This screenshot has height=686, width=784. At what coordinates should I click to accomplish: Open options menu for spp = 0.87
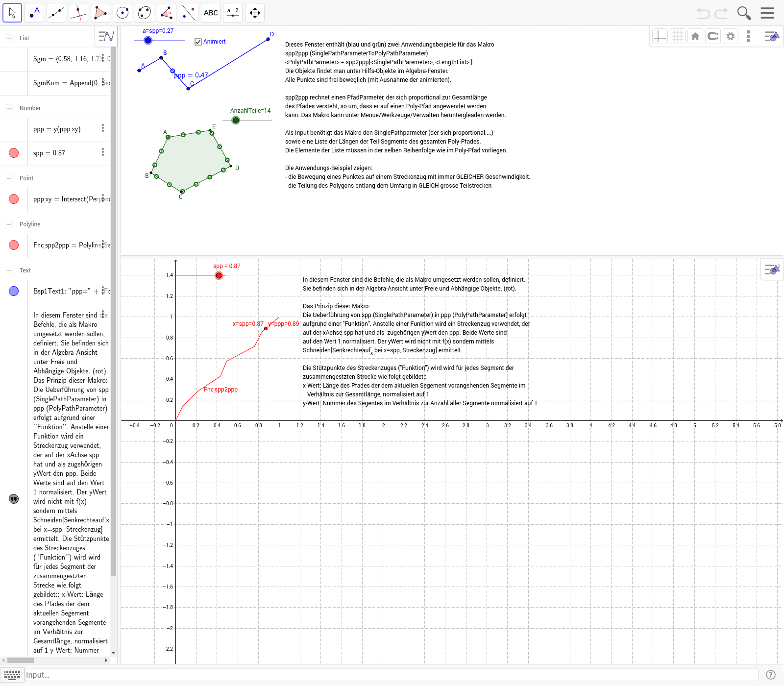(x=103, y=152)
